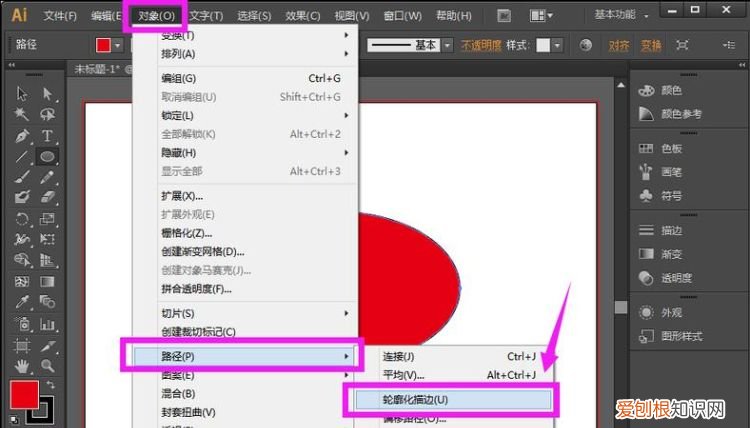The width and height of the screenshot is (750, 428).
Task: Select the Rotate tool
Action: [22, 219]
